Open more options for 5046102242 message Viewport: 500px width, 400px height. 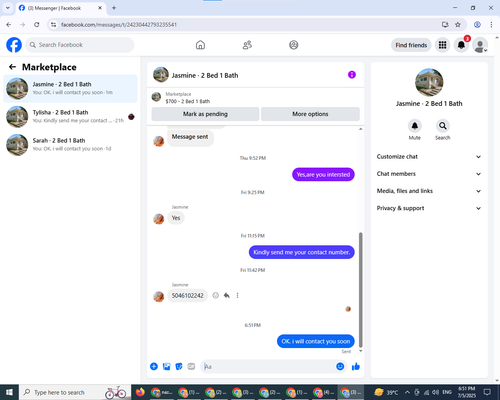[x=237, y=295]
